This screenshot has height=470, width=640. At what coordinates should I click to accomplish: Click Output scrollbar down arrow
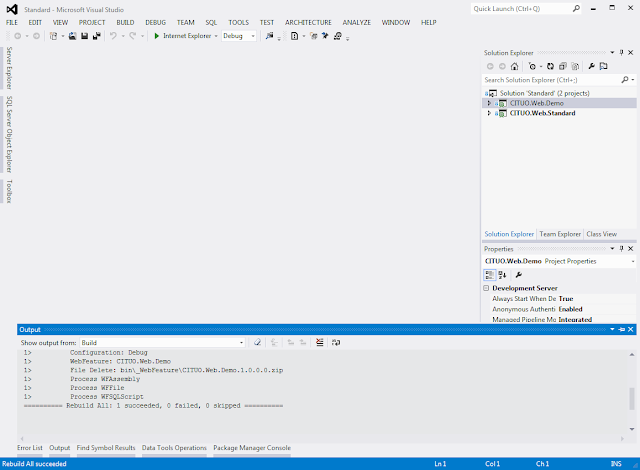tap(632, 429)
